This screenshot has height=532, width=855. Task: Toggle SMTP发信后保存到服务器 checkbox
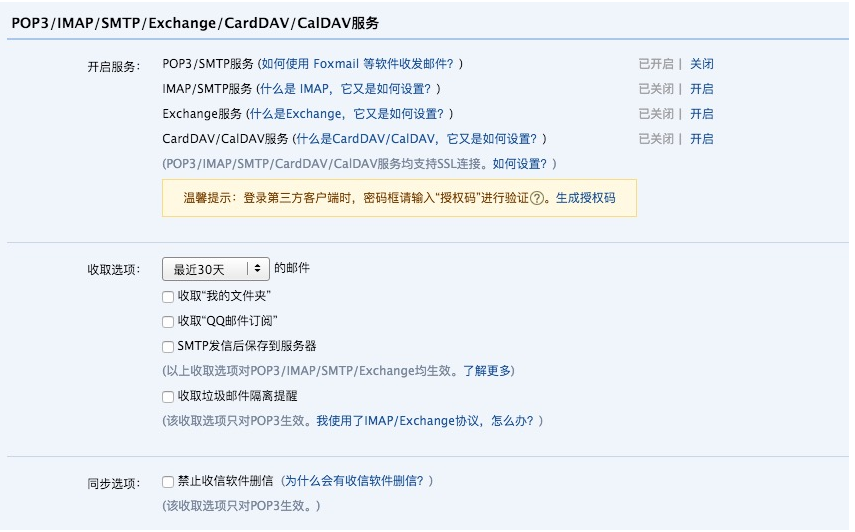tap(168, 347)
